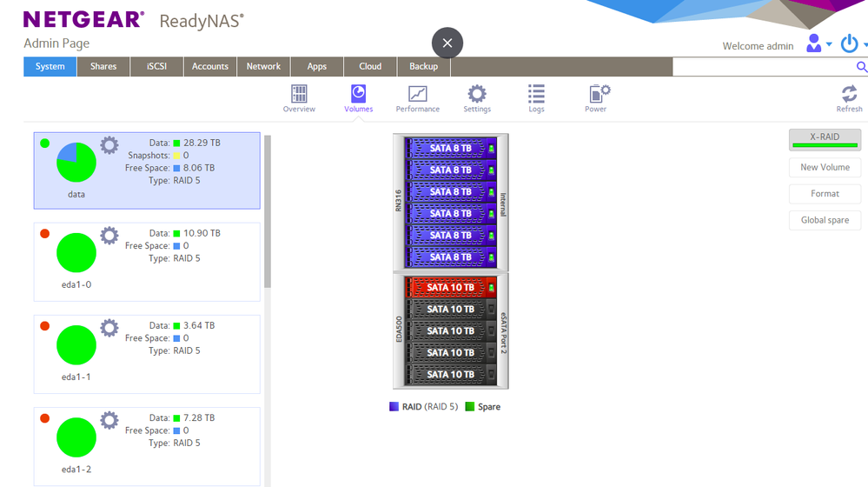
Task: Switch to the Accounts tab
Action: click(209, 66)
